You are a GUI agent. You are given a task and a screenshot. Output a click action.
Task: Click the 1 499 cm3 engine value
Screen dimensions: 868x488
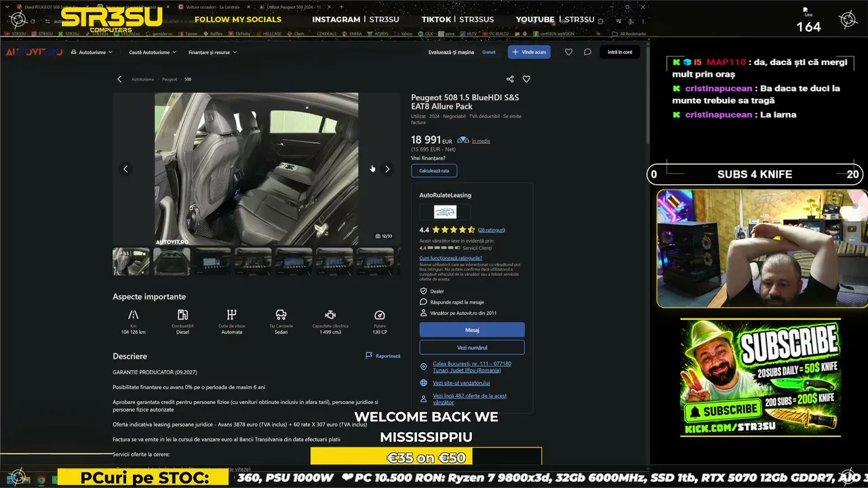pyautogui.click(x=330, y=332)
